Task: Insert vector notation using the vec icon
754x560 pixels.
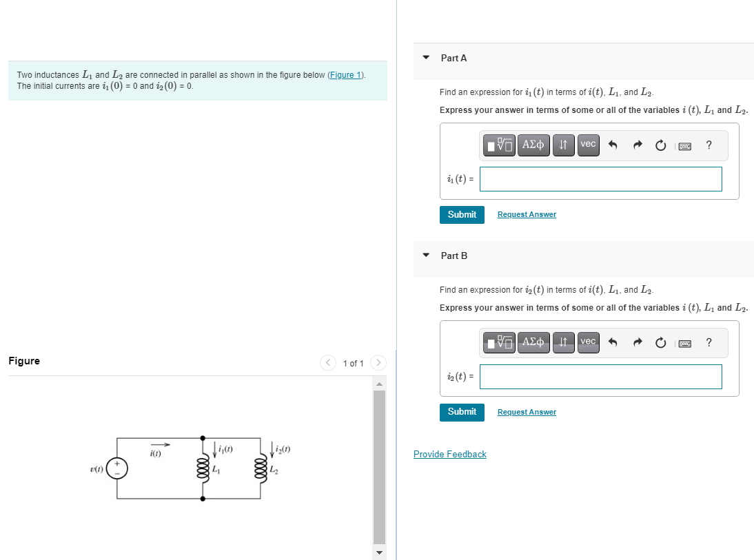Action: (x=588, y=145)
